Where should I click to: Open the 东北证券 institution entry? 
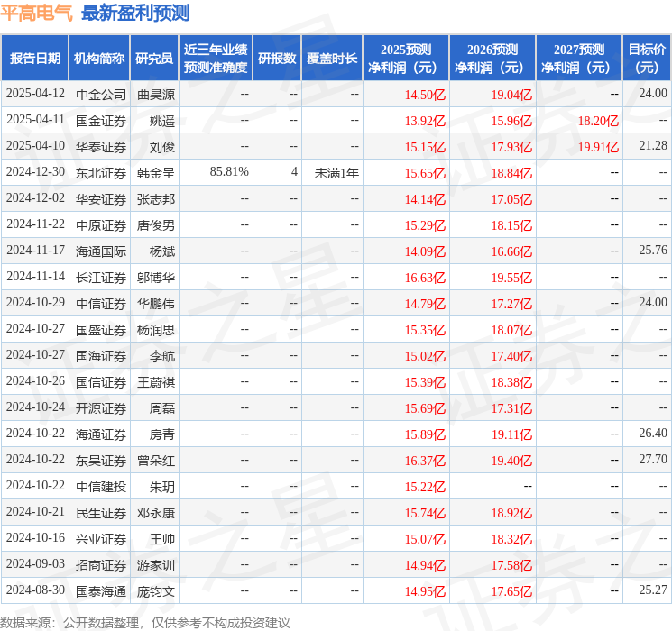[101, 172]
